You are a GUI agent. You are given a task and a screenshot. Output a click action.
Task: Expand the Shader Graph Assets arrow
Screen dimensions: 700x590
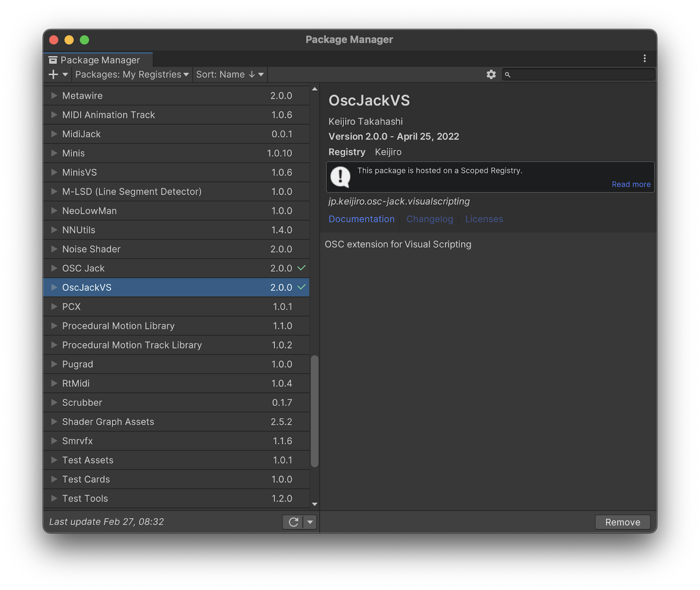[x=54, y=422]
